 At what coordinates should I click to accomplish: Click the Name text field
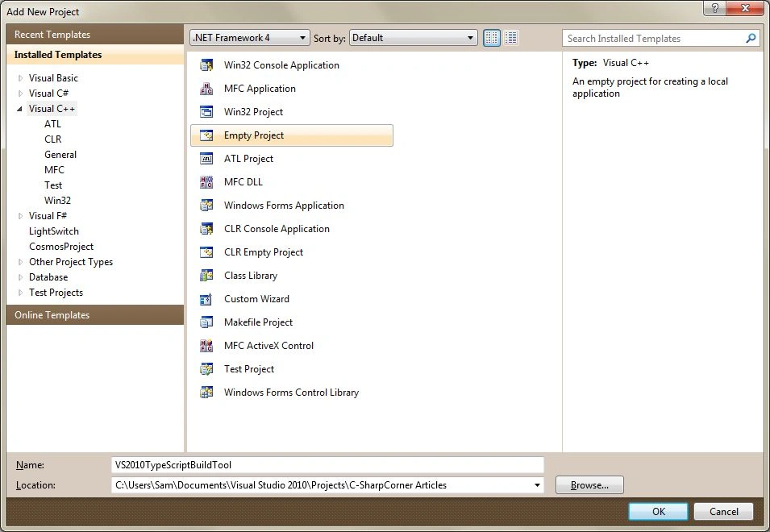click(x=327, y=465)
